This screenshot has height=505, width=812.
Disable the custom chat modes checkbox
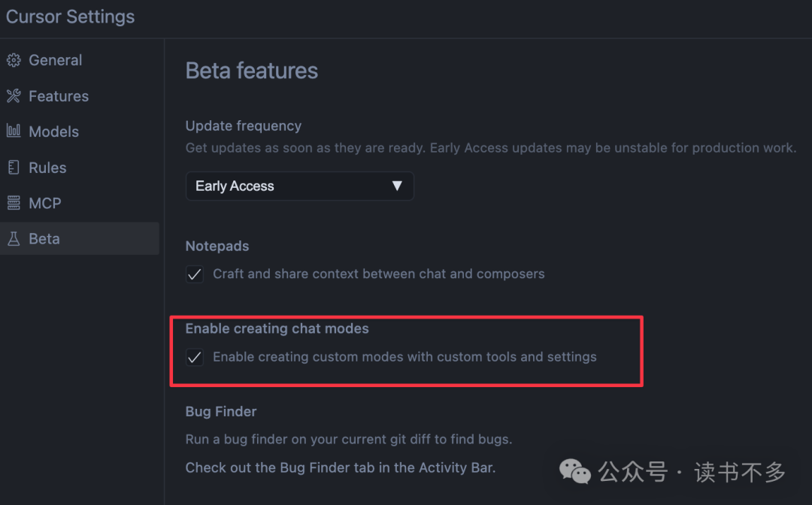click(194, 357)
